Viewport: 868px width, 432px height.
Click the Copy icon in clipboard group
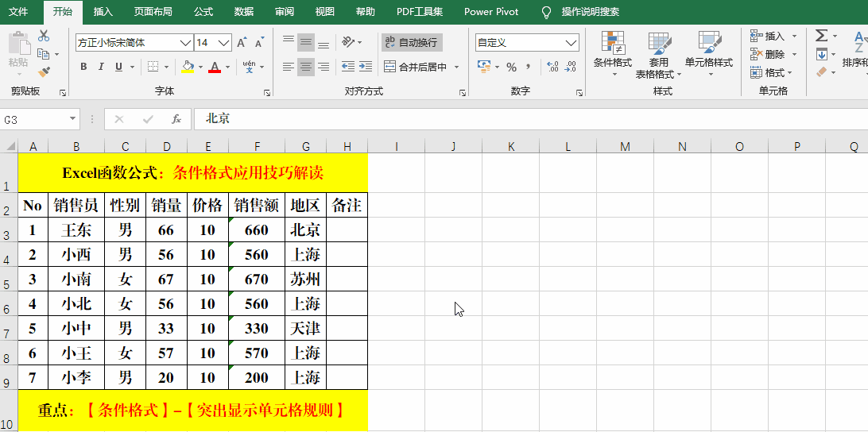click(44, 54)
